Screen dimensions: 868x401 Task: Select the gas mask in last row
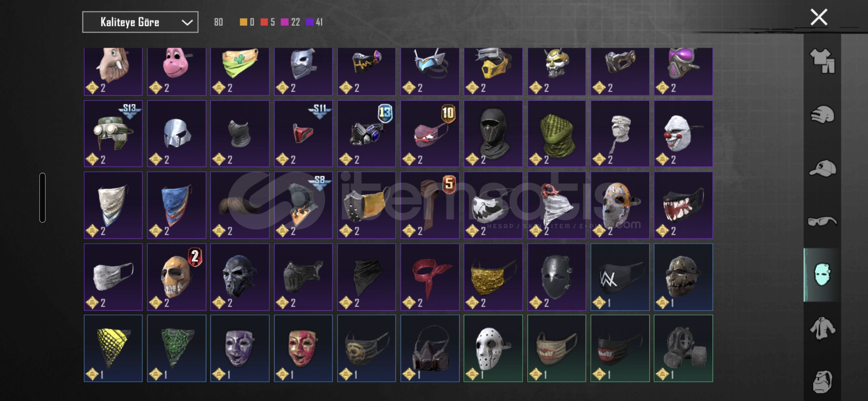[683, 348]
